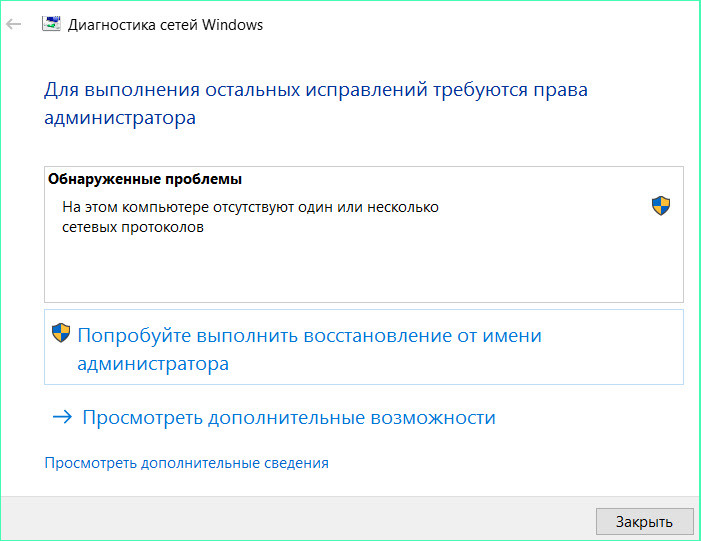Run "Попробуйте выполнить восстановление от имени администратора"
The width and height of the screenshot is (701, 541).
click(x=309, y=336)
